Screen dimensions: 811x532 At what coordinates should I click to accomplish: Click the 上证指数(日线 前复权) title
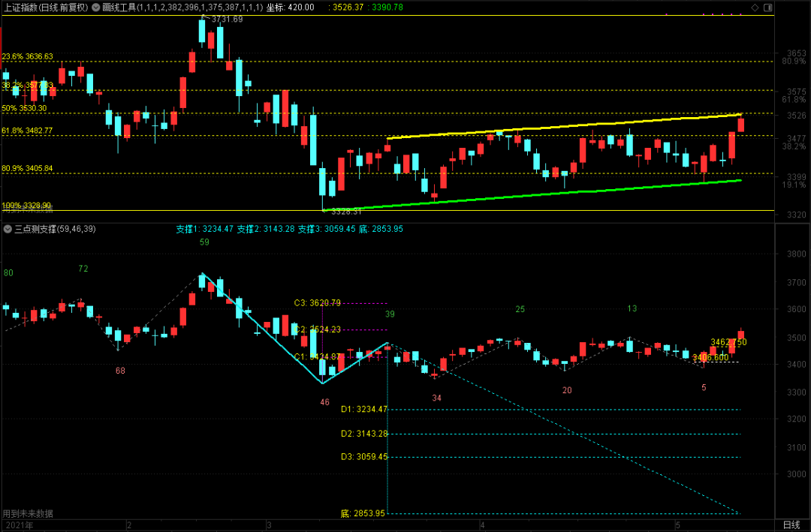[44, 8]
